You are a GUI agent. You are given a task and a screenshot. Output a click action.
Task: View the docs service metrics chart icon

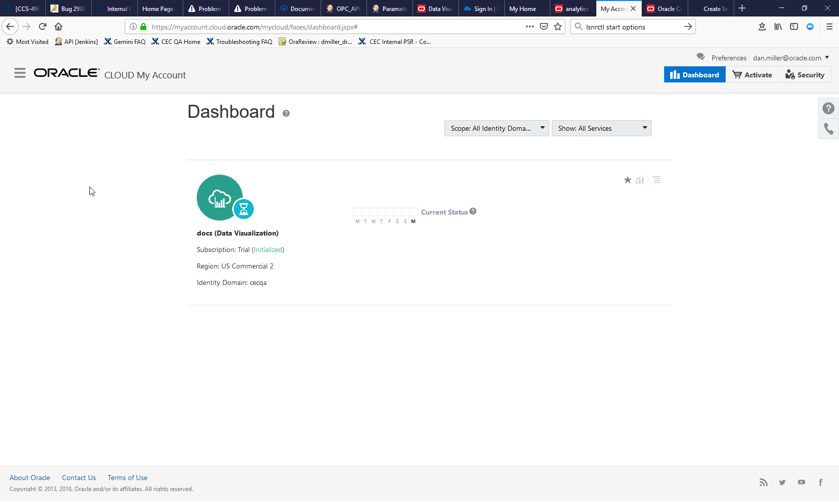point(640,180)
